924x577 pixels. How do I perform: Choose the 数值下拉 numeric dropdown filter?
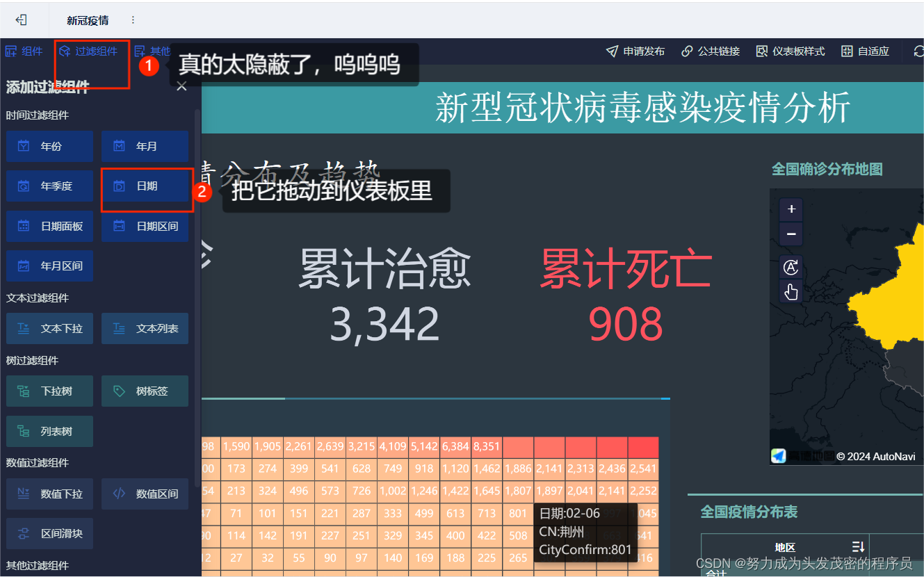[49, 494]
